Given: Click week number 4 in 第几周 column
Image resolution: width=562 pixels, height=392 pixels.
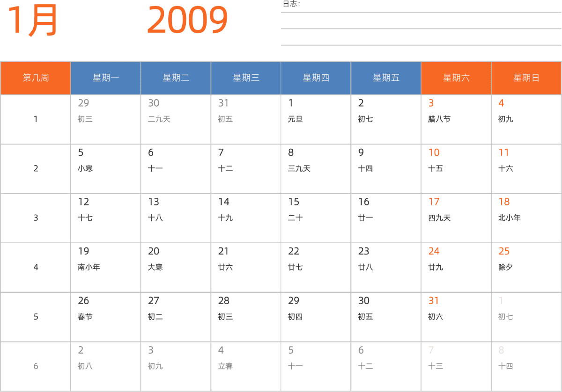Looking at the screenshot, I should click(x=36, y=268).
